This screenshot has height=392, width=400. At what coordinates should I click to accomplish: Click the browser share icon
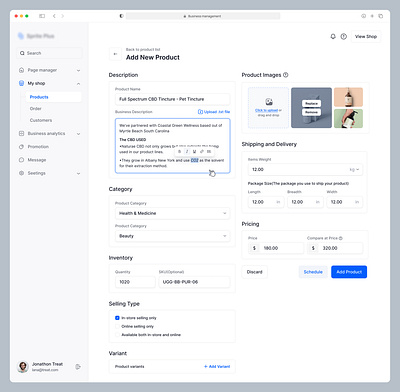click(x=363, y=16)
